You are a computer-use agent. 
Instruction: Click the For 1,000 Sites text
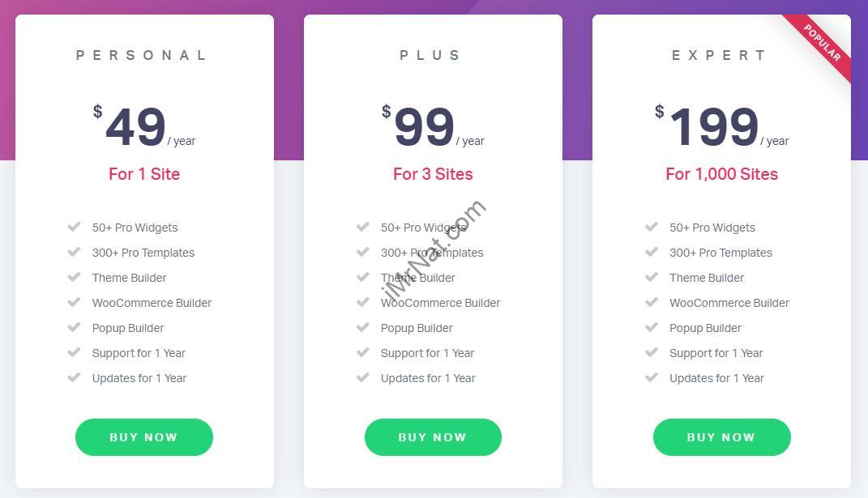click(722, 174)
